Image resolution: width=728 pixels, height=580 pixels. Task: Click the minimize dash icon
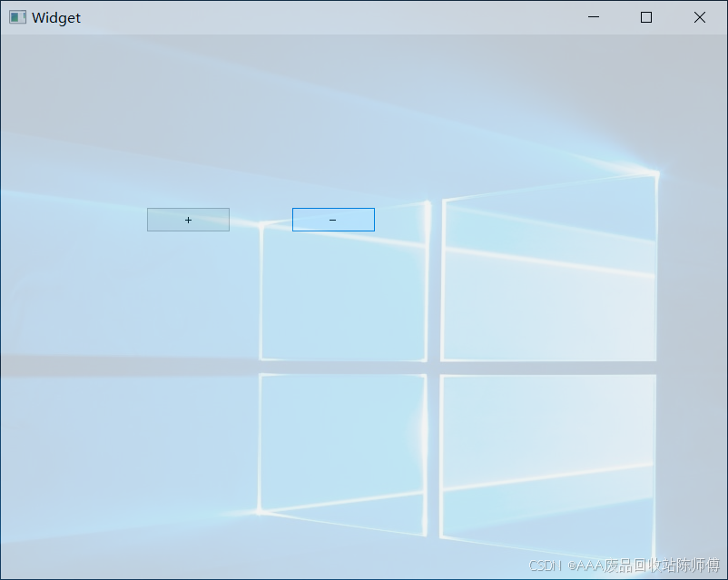[x=594, y=17]
